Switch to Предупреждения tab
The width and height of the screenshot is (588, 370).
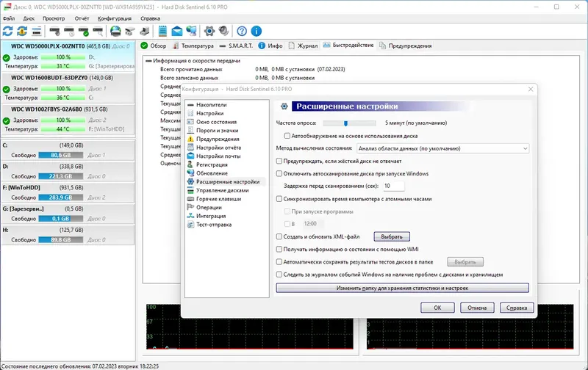pos(406,46)
